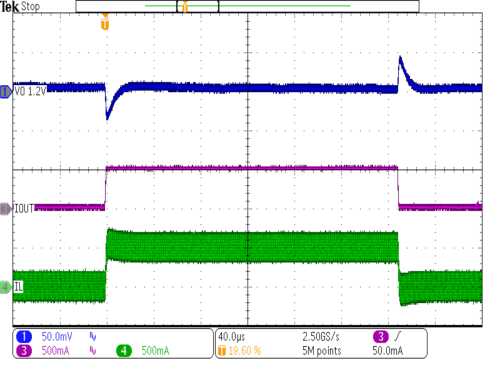Click the VO 1.2V waveform label
This screenshot has width=500, height=375.
30,91
